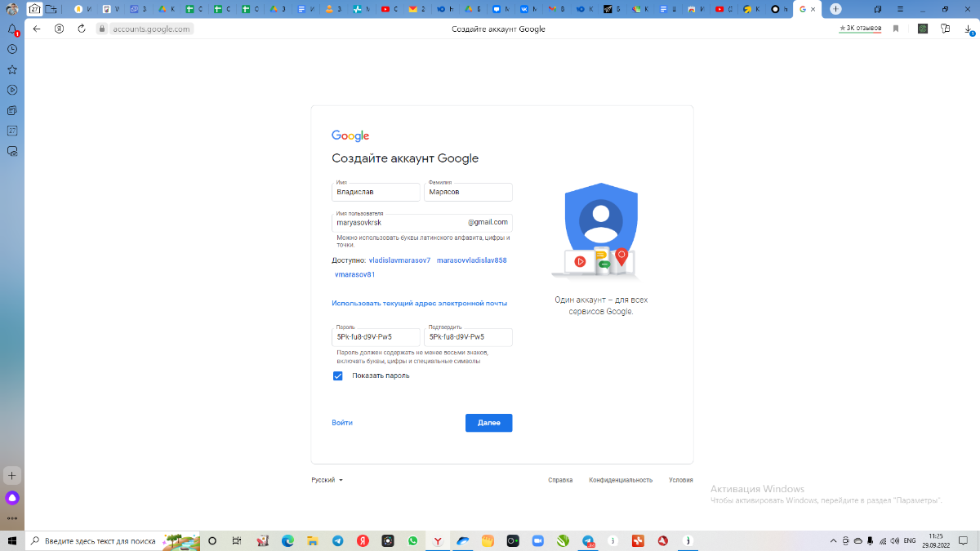The image size is (980, 551).
Task: Click the Yandex home icon next to the back arrow
Action: [x=59, y=29]
